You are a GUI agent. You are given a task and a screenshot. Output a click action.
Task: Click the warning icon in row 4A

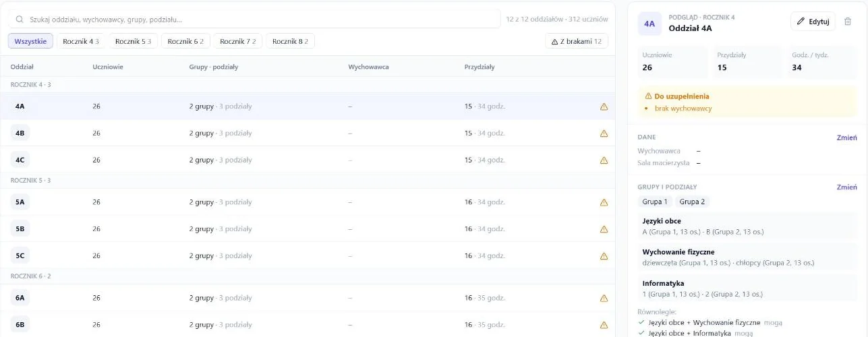tap(604, 106)
